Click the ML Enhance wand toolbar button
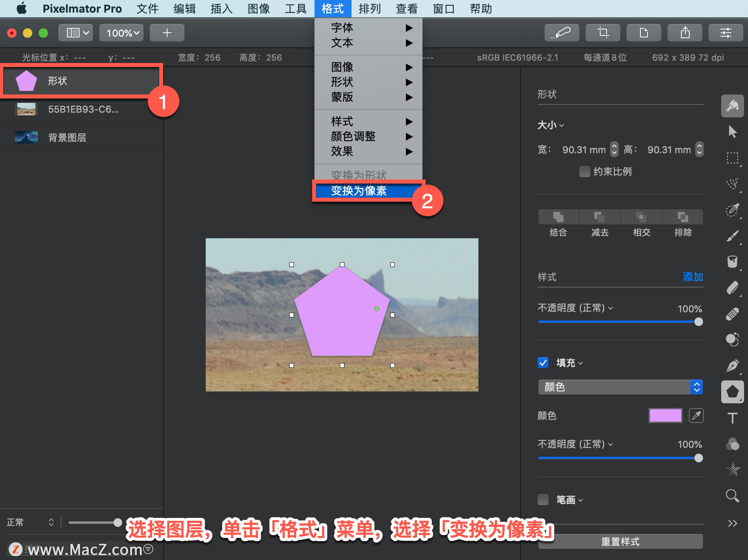This screenshot has width=748, height=560. tap(562, 33)
